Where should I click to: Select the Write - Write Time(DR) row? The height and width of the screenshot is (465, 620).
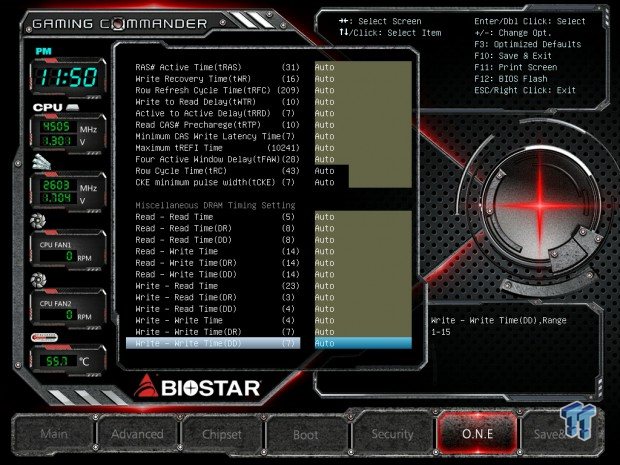coord(217,331)
